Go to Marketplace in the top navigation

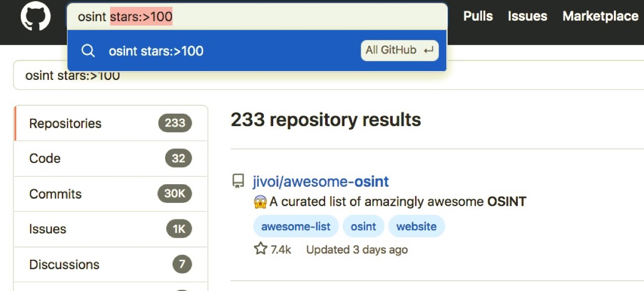(600, 16)
